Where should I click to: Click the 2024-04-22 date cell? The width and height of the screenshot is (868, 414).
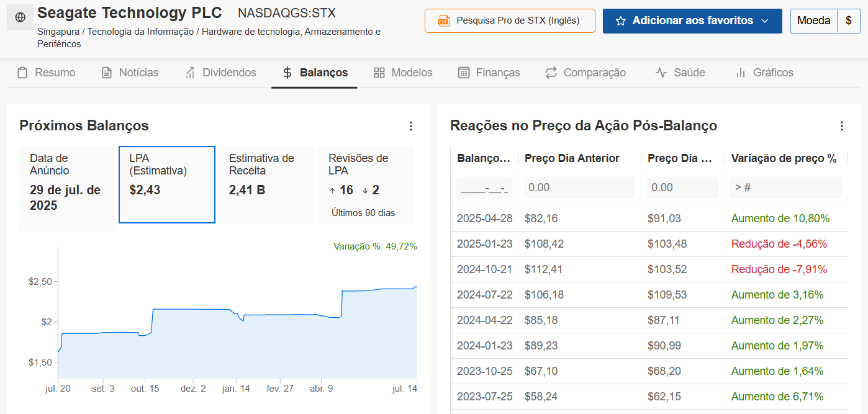tap(485, 320)
